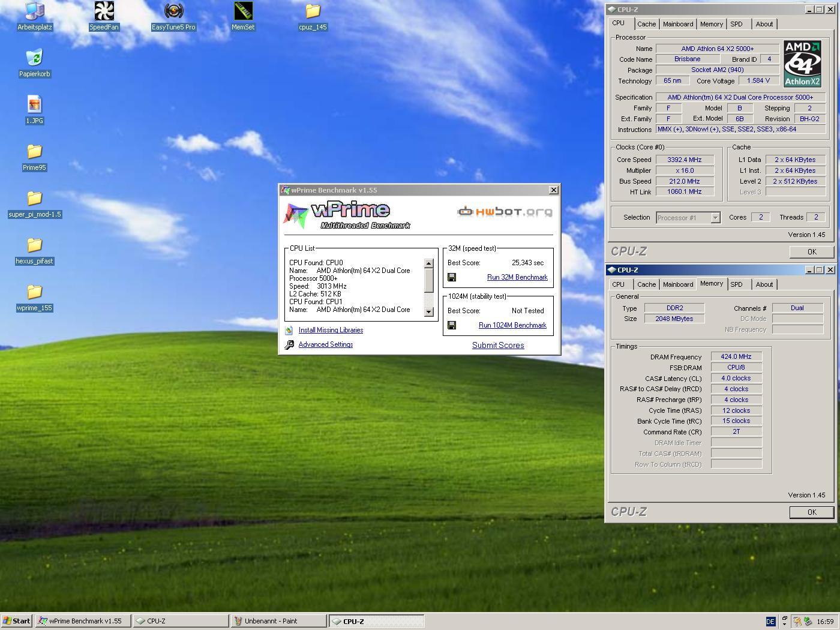Launch SpeedFan from the desktop
This screenshot has height=630, width=840.
point(104,16)
